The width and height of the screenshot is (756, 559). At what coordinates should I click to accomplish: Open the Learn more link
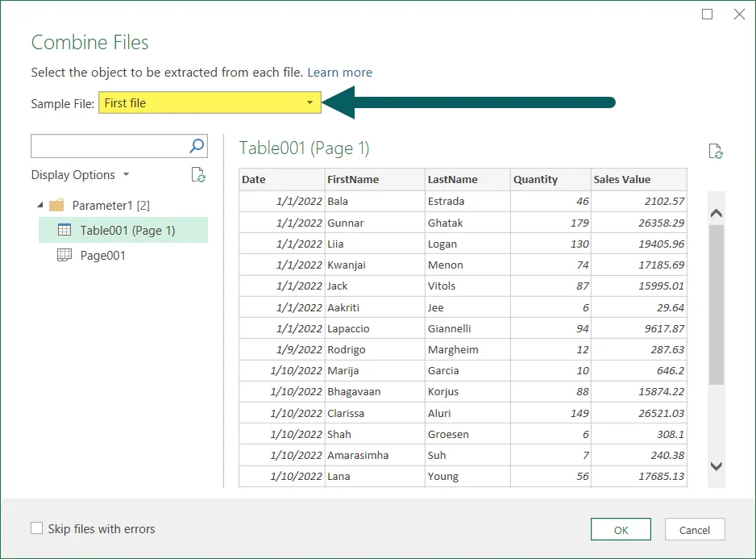(x=339, y=73)
